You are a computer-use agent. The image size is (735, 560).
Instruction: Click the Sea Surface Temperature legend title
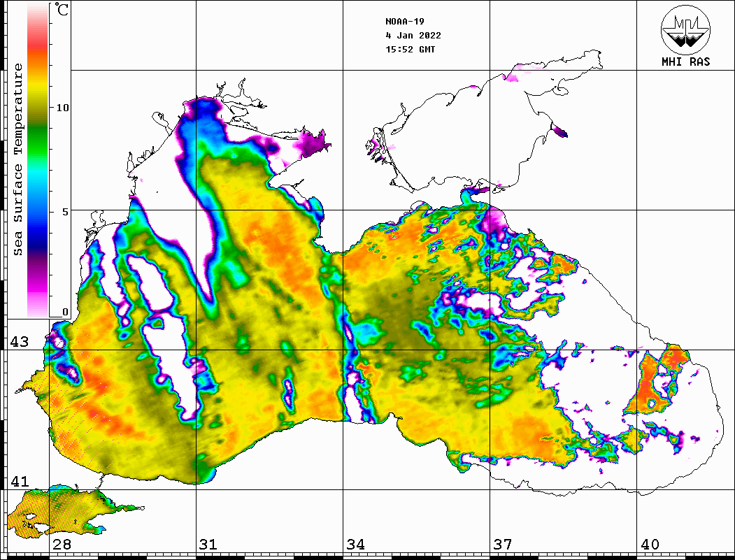[19, 159]
